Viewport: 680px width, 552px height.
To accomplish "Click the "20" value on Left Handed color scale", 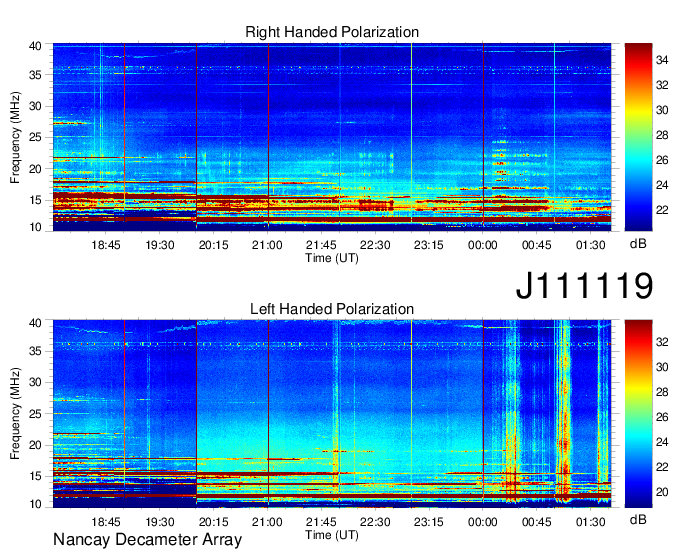I will pos(662,492).
